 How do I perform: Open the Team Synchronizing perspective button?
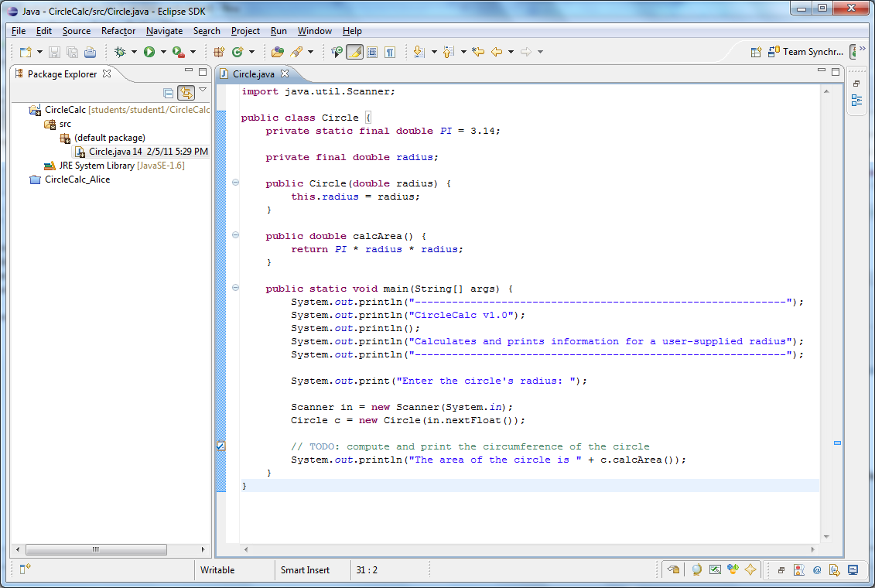point(806,52)
